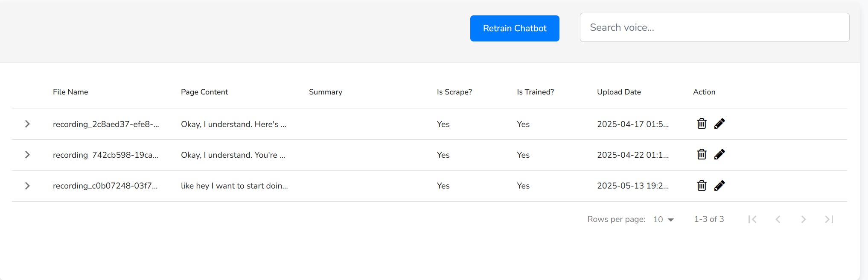Go to the next page
This screenshot has width=868, height=280.
[804, 219]
